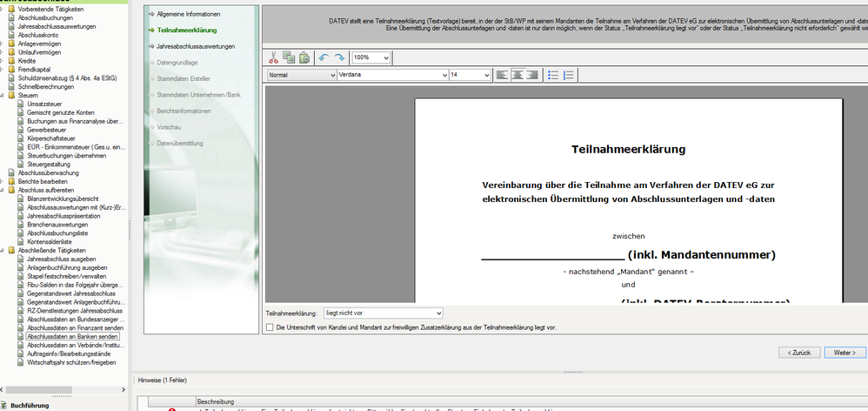Click the Paste clipboard icon

(x=304, y=57)
